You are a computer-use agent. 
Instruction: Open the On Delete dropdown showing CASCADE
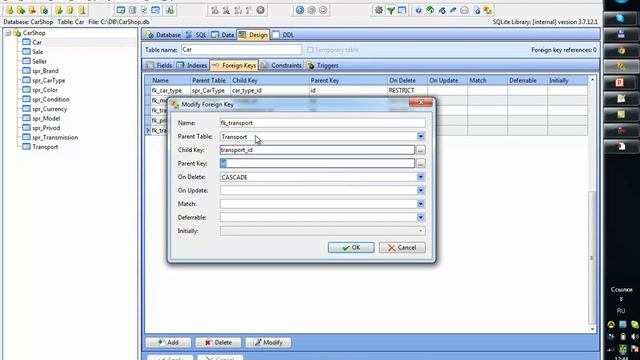(x=420, y=177)
